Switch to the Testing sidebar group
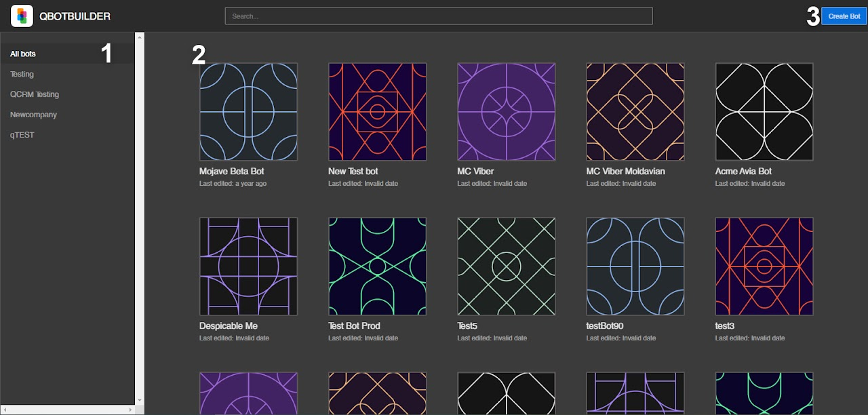 pos(22,74)
